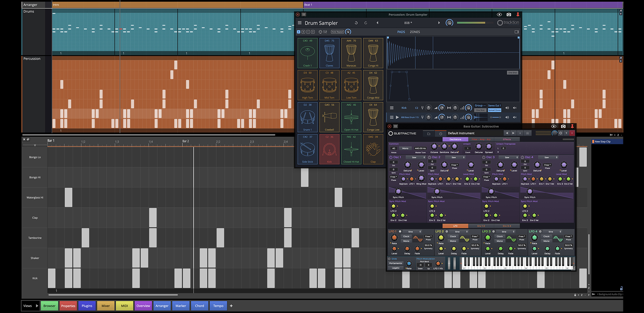Image resolution: width=644 pixels, height=313 pixels.
Task: Select the Closed Hi-Hat pad
Action: tap(351, 149)
